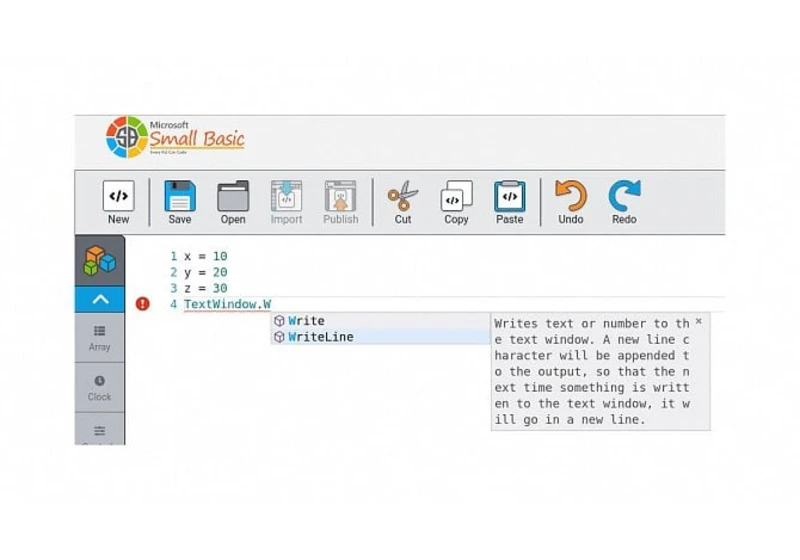This screenshot has height=560, width=800.
Task: Click line 3 code 'z = 30'
Action: pos(206,288)
